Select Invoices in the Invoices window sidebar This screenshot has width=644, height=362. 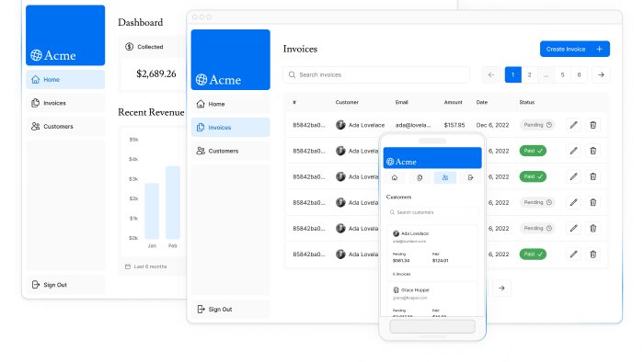(230, 128)
